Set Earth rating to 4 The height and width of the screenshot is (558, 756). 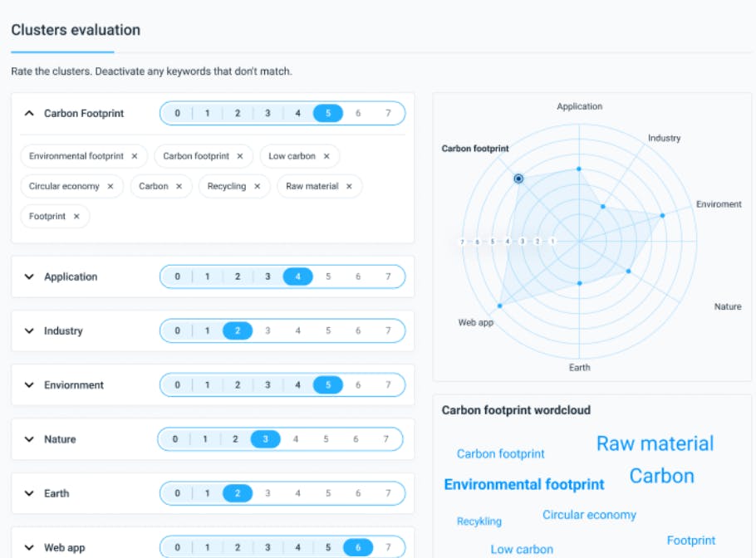point(298,493)
